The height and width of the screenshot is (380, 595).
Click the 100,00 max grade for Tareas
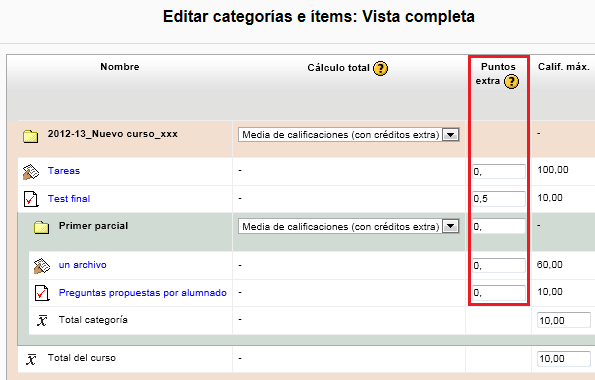click(x=553, y=170)
